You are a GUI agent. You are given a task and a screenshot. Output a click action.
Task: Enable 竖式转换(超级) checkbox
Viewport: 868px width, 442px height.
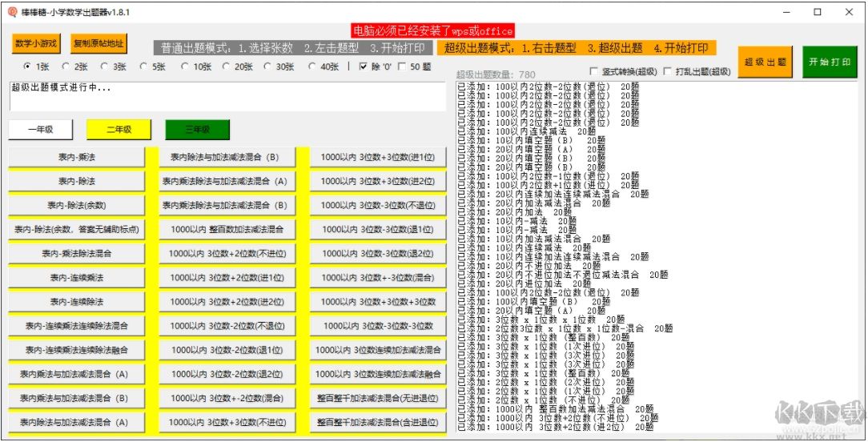click(x=594, y=71)
